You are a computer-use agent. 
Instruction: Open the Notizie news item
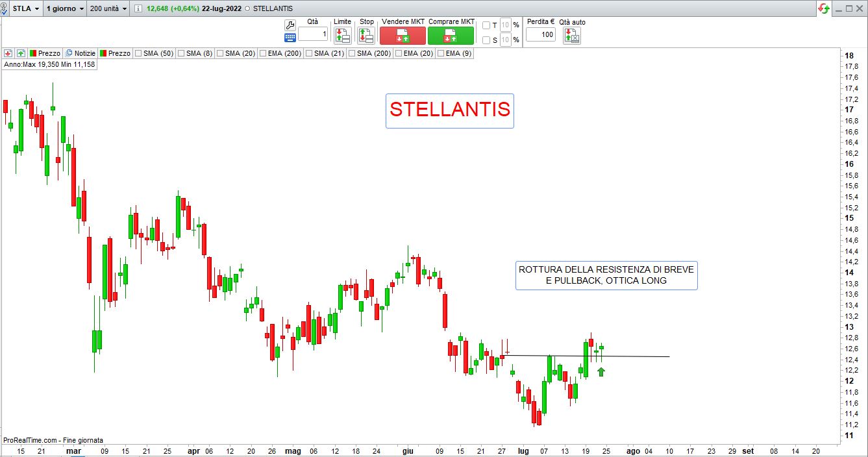[80, 53]
